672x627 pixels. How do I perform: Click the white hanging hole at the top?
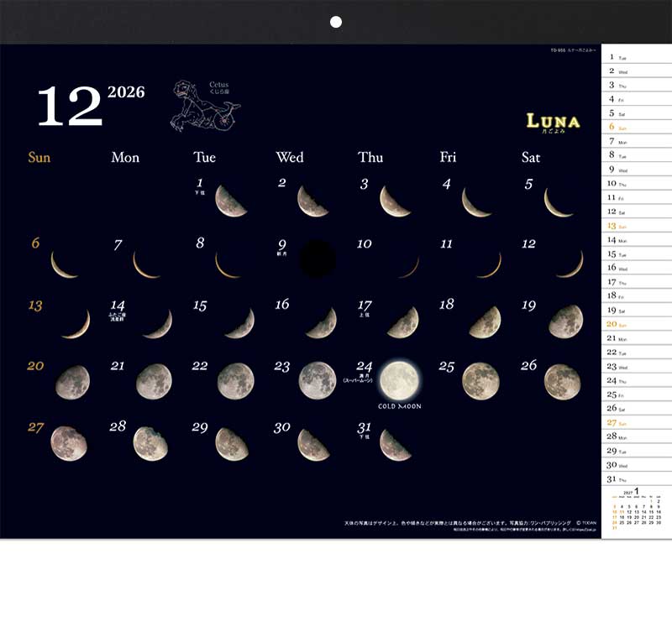(336, 22)
